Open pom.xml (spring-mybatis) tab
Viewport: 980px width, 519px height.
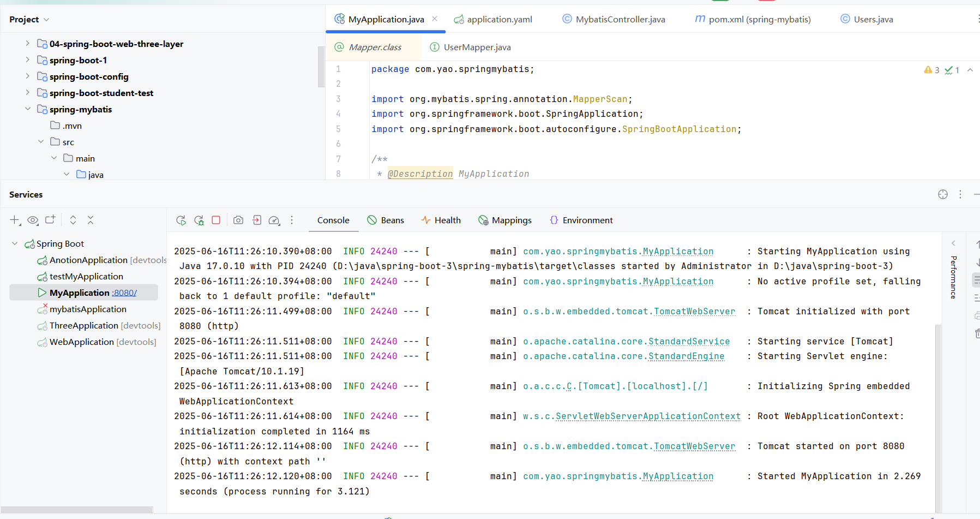pos(753,19)
